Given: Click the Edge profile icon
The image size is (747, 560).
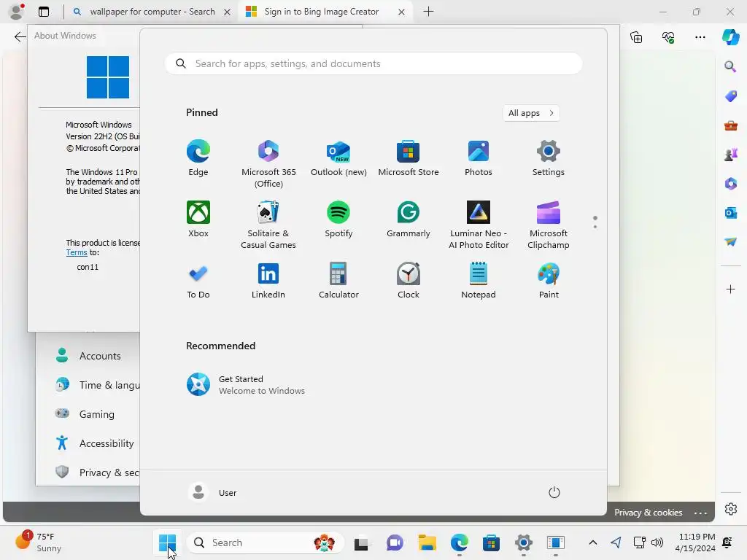Looking at the screenshot, I should coord(17,11).
